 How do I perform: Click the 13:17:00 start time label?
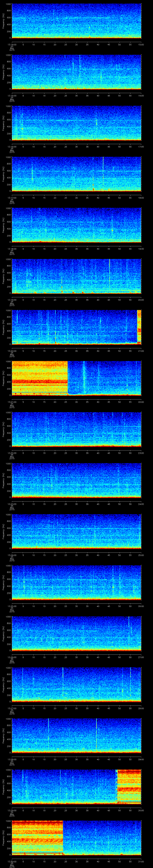tap(12, 197)
